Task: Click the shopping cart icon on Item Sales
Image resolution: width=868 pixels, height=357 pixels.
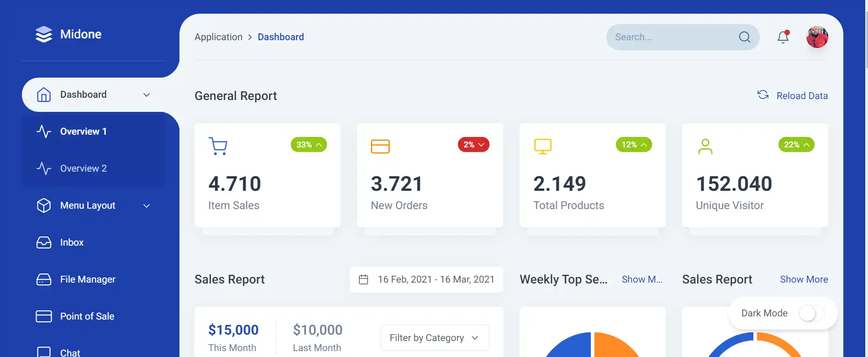Action: (218, 146)
